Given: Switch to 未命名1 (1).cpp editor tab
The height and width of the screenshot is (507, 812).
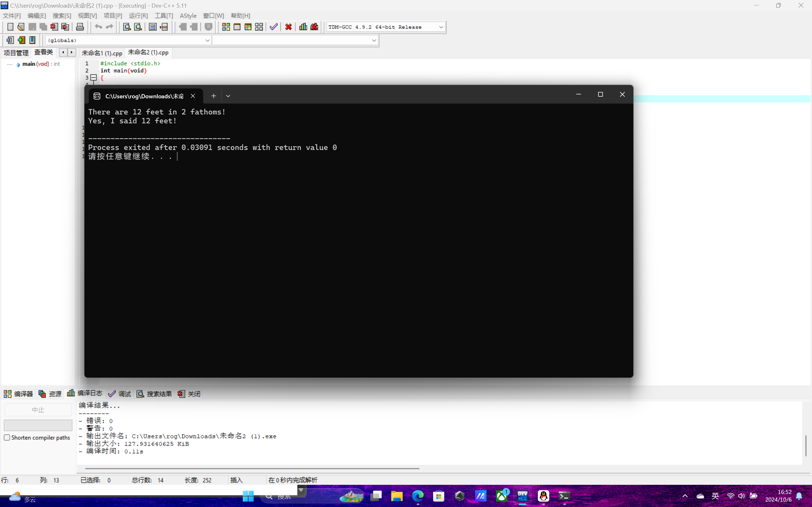Looking at the screenshot, I should 102,53.
